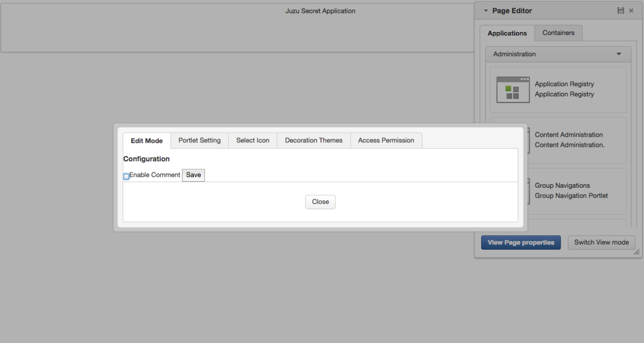
Task: Click the save icon in the Page Editor header
Action: tap(620, 10)
